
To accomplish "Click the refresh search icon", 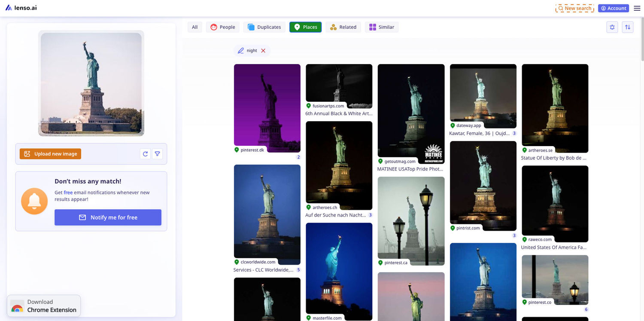I will (x=145, y=154).
